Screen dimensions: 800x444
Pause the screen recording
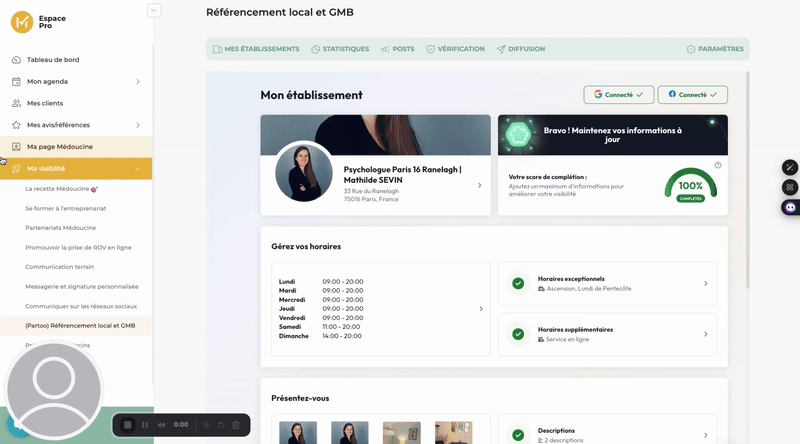pos(146,425)
